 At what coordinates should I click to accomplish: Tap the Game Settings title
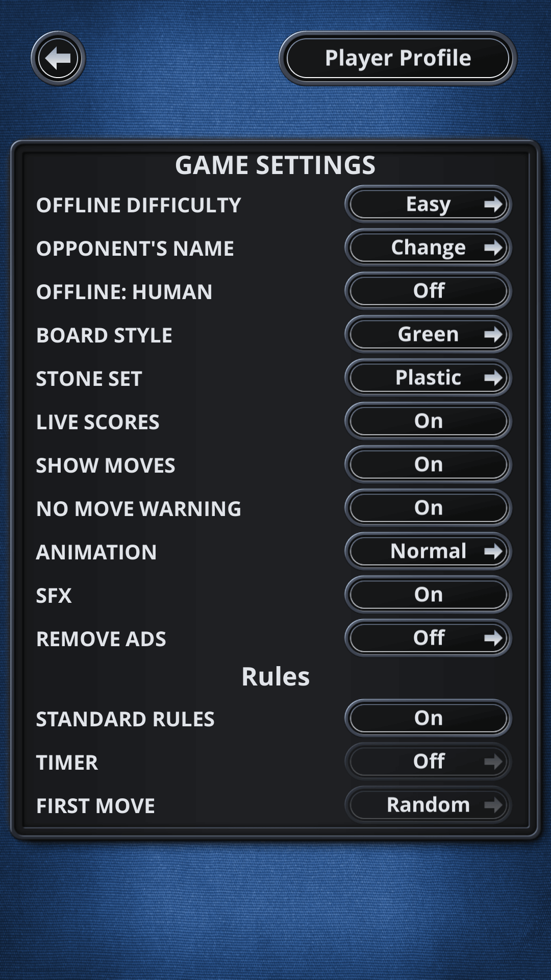click(x=275, y=165)
